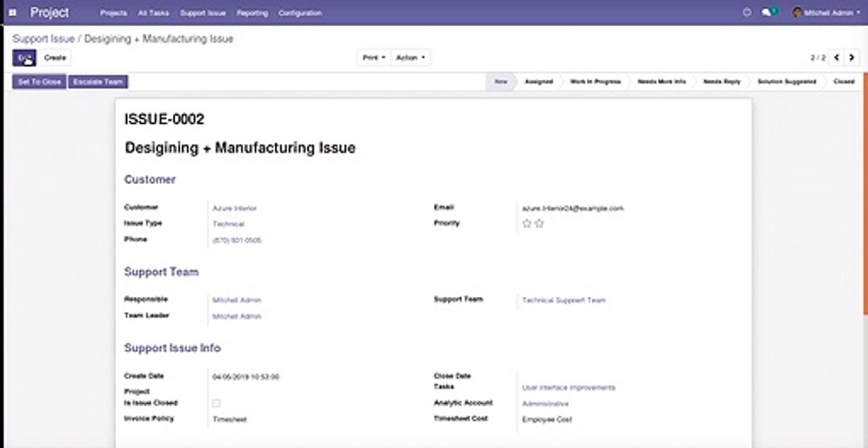Set stage to Needs More Info
Viewport: 868px width, 448px height.
[662, 82]
